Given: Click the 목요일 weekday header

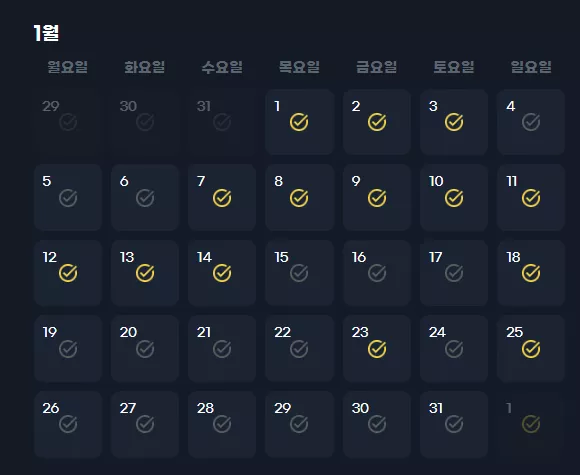Looking at the screenshot, I should (x=299, y=67).
